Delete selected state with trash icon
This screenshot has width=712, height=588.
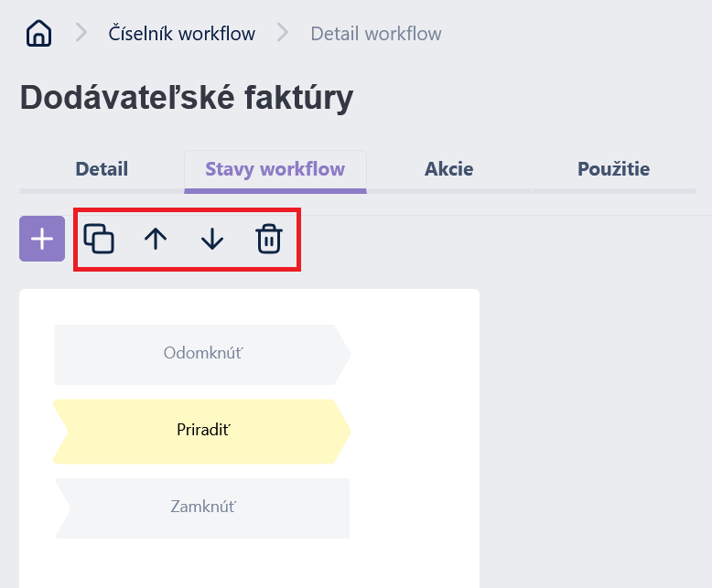269,239
